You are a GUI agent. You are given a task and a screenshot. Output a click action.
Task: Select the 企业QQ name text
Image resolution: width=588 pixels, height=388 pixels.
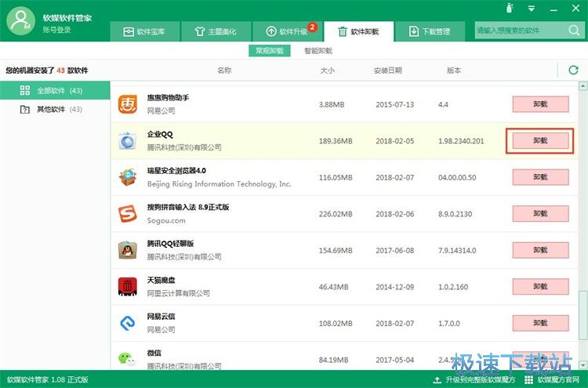pyautogui.click(x=160, y=134)
